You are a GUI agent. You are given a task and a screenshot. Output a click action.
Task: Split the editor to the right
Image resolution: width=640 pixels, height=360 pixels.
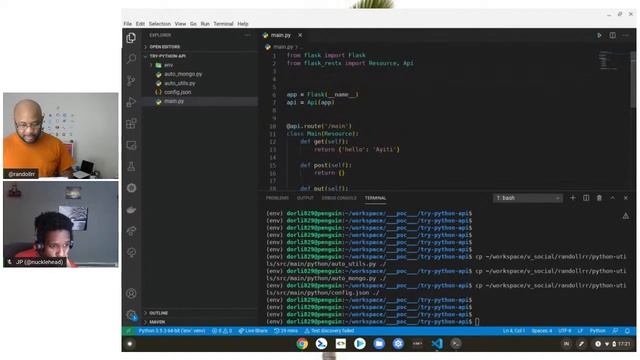click(x=613, y=36)
